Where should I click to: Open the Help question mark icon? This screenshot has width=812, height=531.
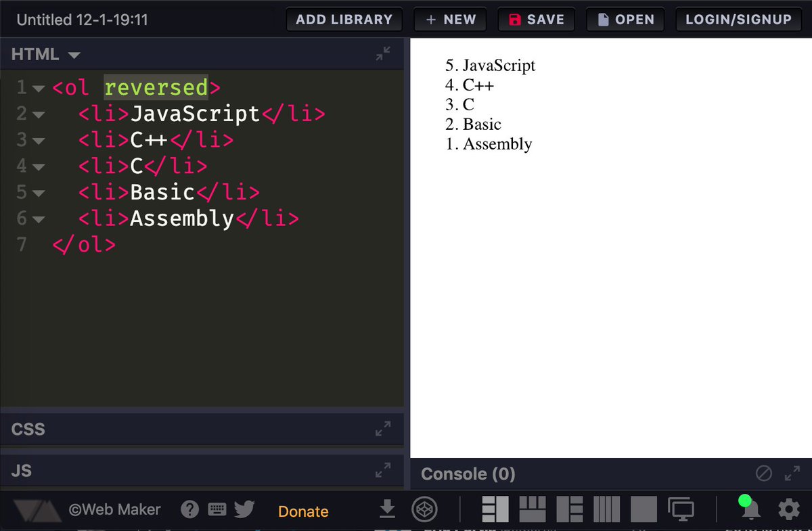(191, 509)
